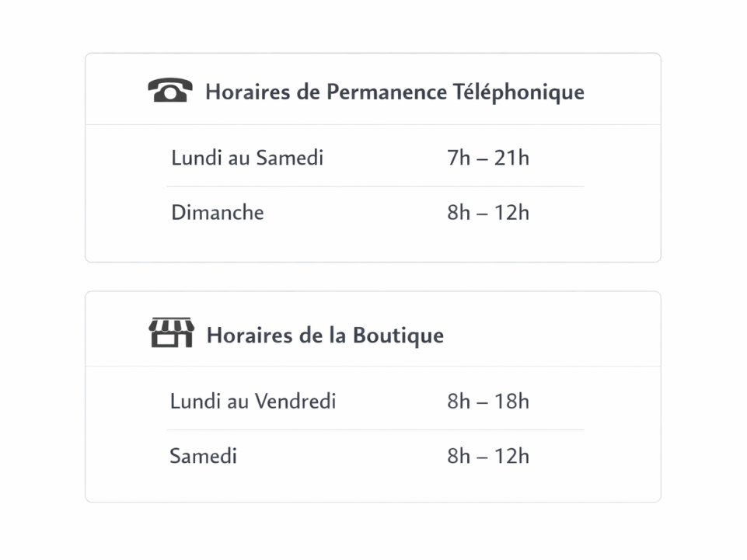Click the Lundi au Samedi label
The height and width of the screenshot is (560, 747).
[247, 158]
